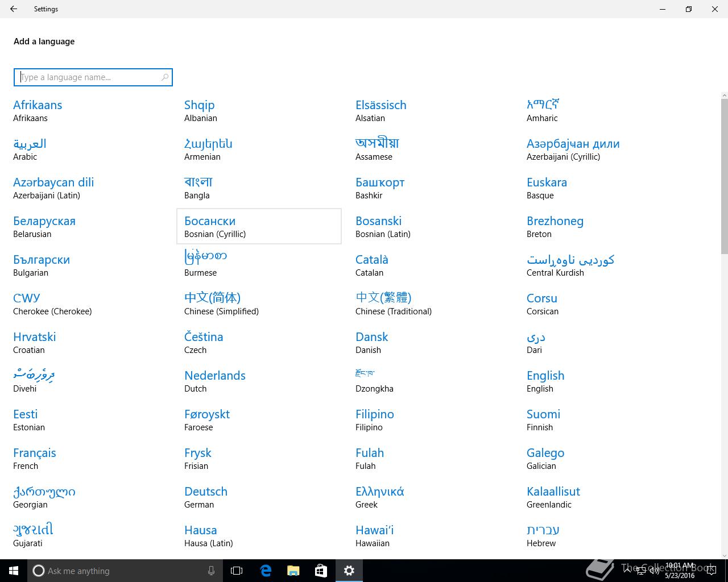Click the taskbar clock 10:01 AM
728x582 pixels.
click(680, 571)
